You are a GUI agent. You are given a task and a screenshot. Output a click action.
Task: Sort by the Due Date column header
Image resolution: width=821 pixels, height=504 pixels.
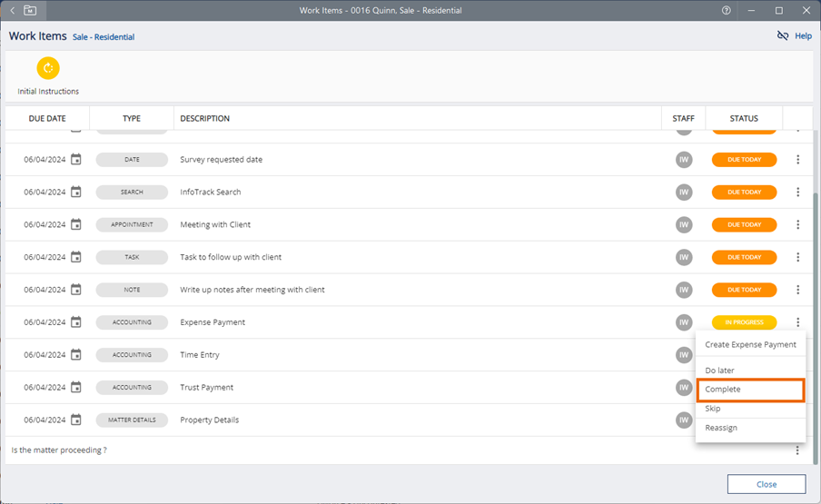click(x=47, y=118)
